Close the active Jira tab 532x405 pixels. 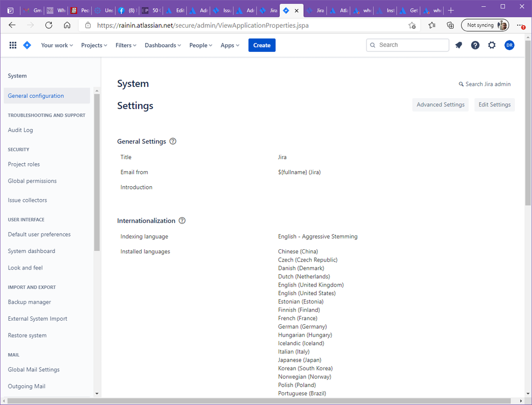(296, 11)
